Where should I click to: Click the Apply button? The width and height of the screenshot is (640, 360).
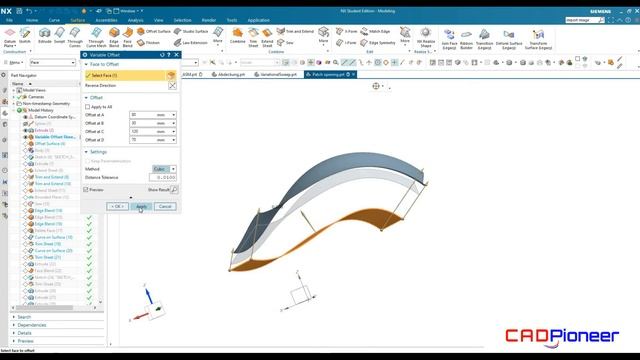tap(141, 207)
